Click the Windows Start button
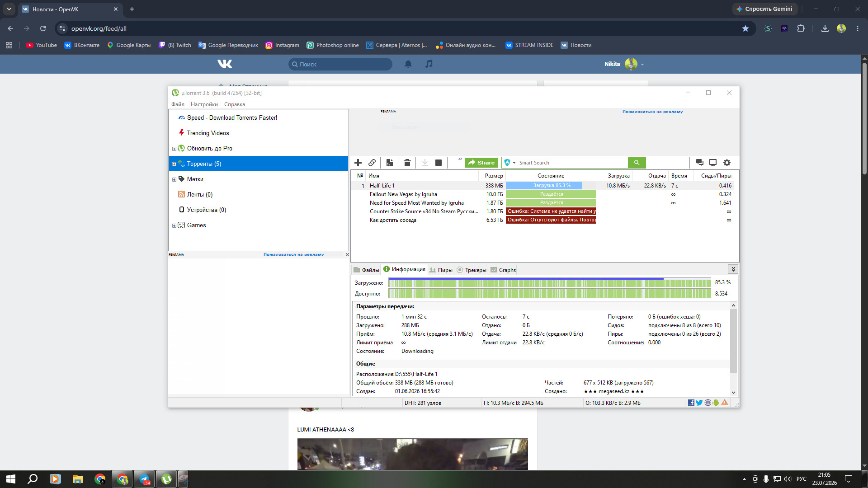The image size is (868, 488). click(11, 479)
